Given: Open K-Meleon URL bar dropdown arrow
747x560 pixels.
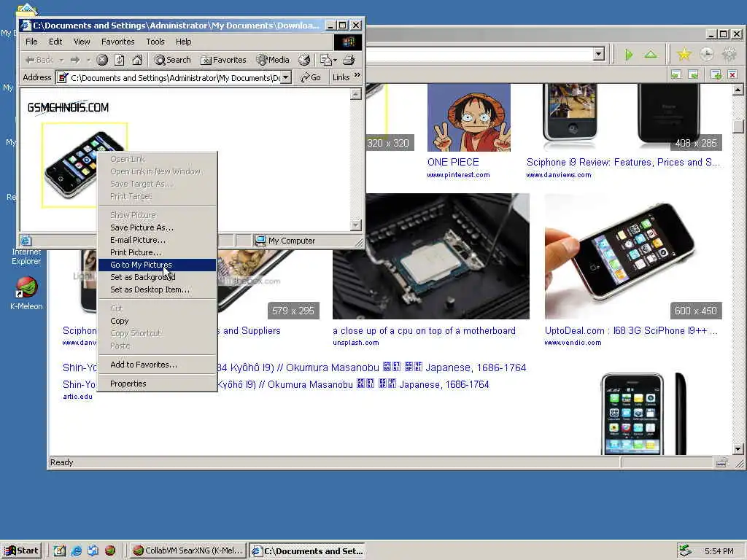Looking at the screenshot, I should [599, 54].
